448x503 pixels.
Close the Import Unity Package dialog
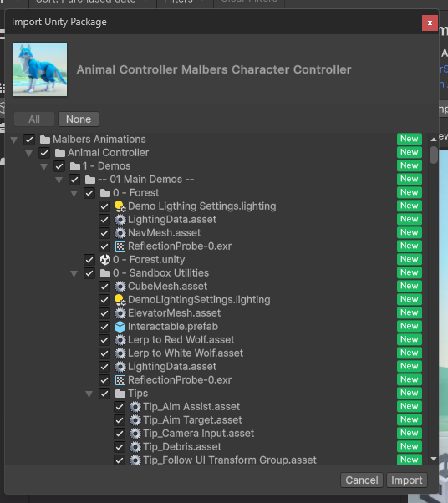(x=430, y=23)
